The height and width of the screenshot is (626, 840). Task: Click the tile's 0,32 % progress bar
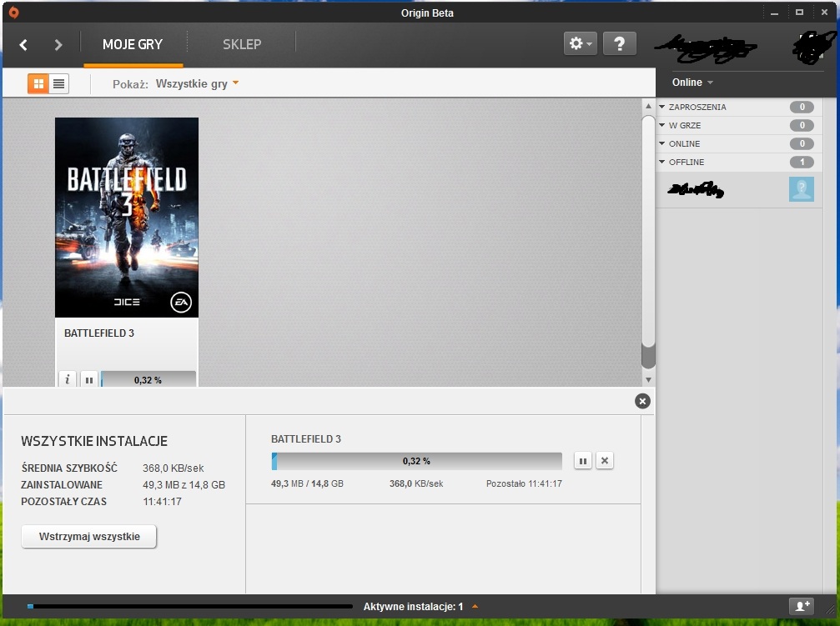(148, 379)
